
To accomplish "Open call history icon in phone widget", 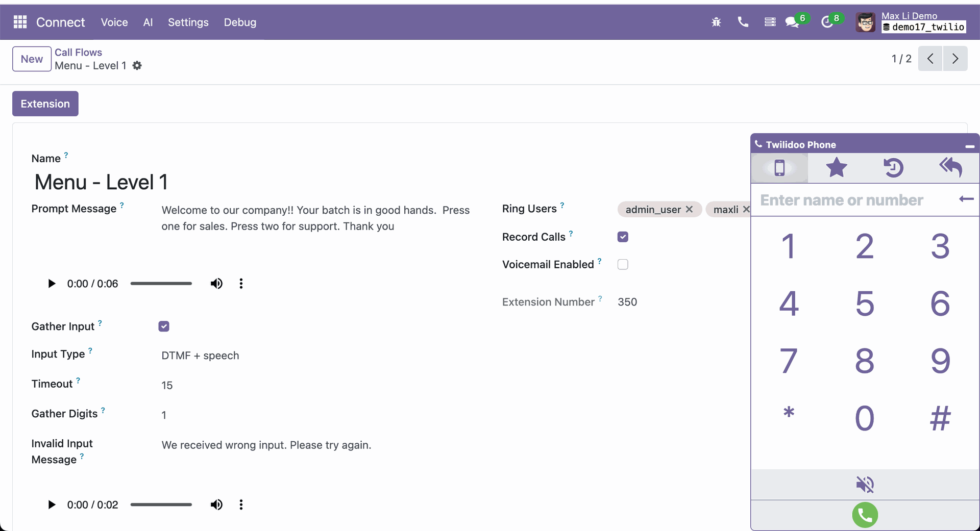I will 893,168.
